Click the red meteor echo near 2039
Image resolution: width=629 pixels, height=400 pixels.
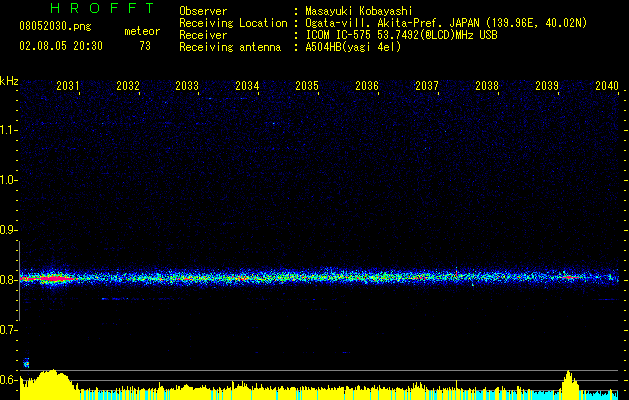tap(570, 277)
